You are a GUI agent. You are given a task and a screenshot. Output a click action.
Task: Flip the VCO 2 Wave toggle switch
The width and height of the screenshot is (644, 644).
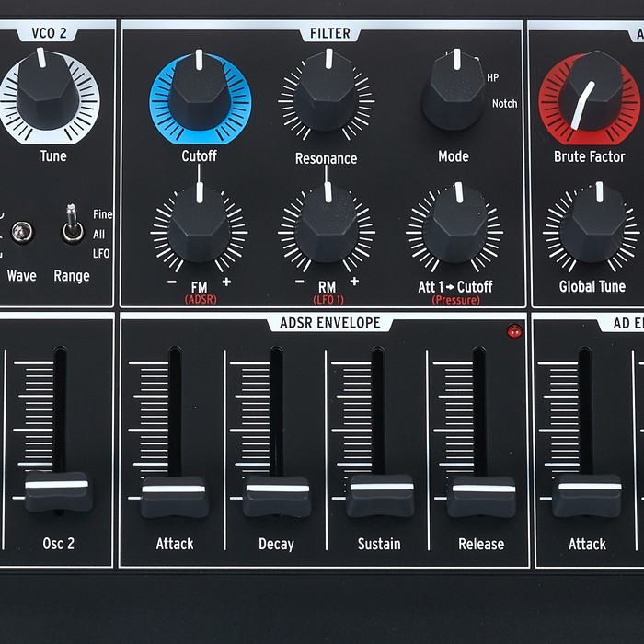(x=22, y=233)
